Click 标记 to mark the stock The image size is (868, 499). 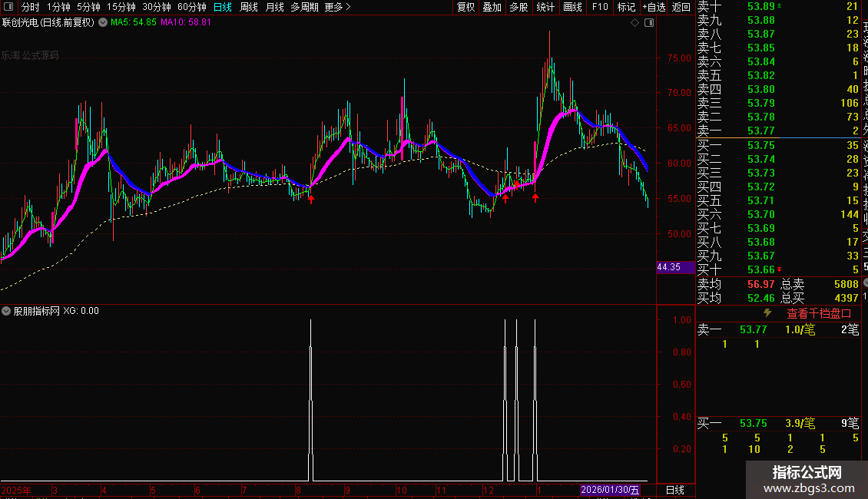pos(626,7)
